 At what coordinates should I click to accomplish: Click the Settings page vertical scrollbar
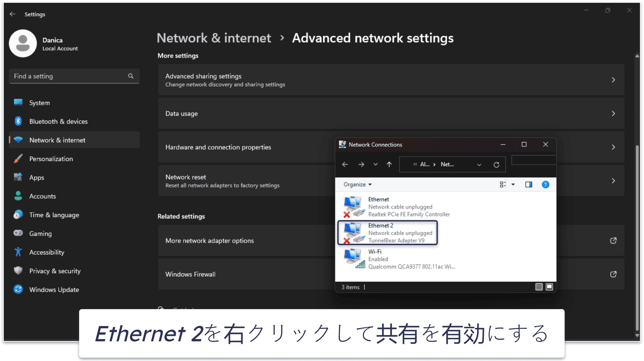(x=637, y=238)
